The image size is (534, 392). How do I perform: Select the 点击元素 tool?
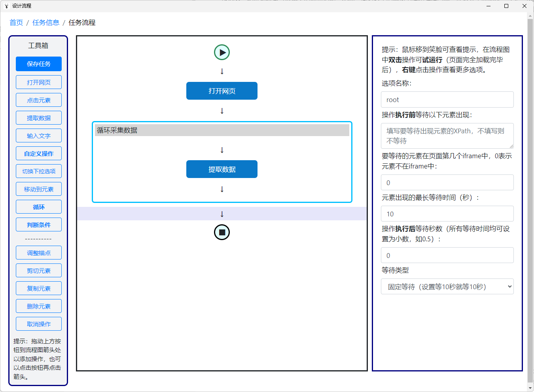(x=38, y=100)
